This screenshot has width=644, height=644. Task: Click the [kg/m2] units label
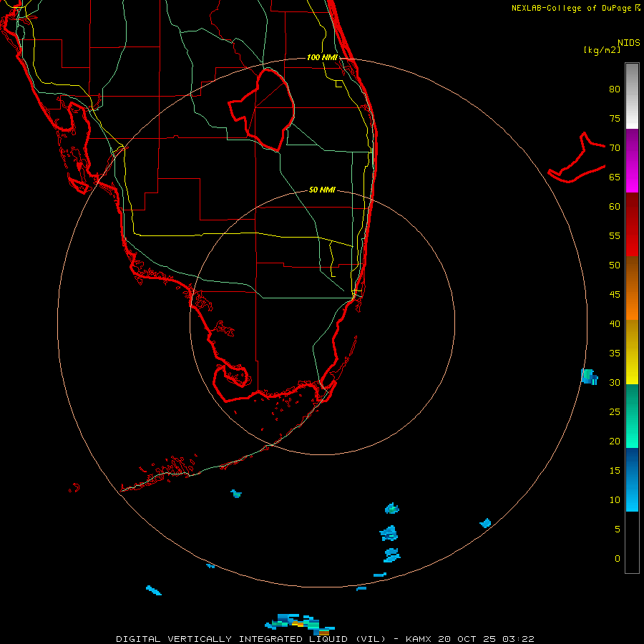click(602, 50)
